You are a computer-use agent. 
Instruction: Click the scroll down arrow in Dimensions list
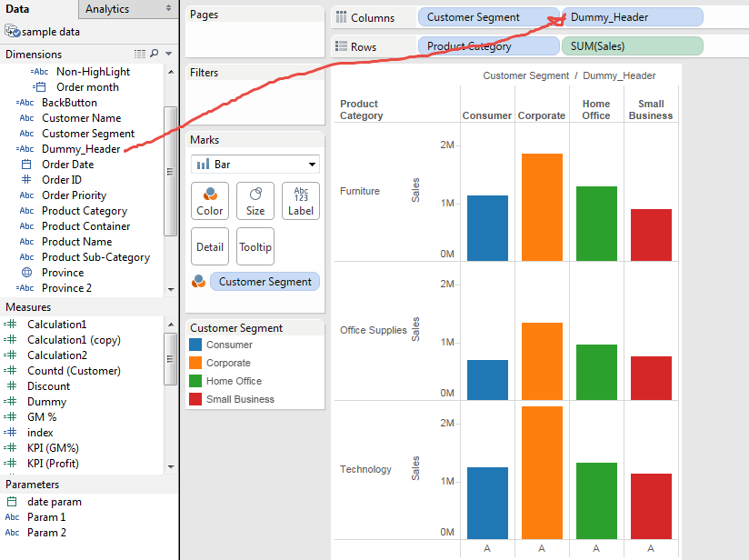pos(171,289)
